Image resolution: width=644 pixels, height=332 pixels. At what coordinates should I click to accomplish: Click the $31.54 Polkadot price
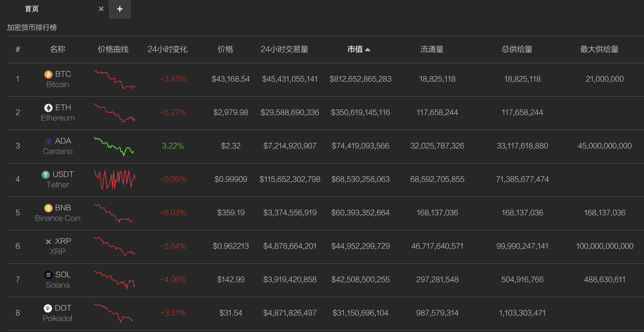click(x=231, y=313)
